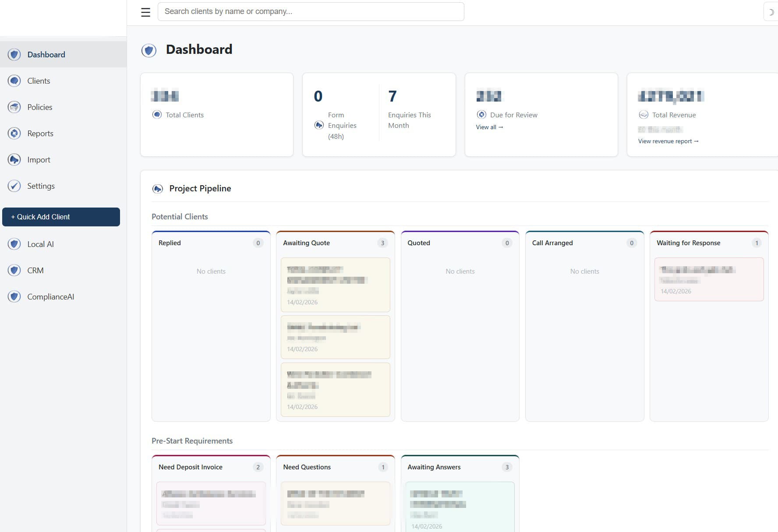Click the View all link under Due for Review
This screenshot has width=778, height=532.
(x=489, y=127)
